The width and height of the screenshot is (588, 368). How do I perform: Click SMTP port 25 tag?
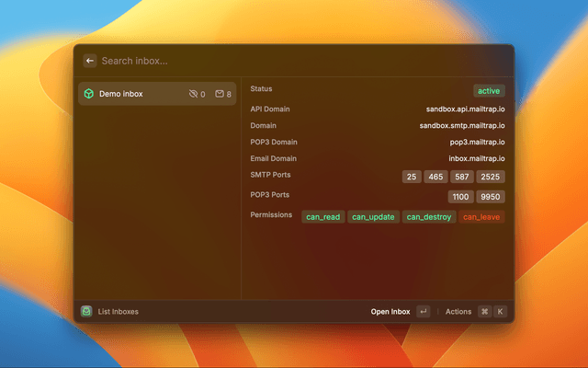point(412,177)
